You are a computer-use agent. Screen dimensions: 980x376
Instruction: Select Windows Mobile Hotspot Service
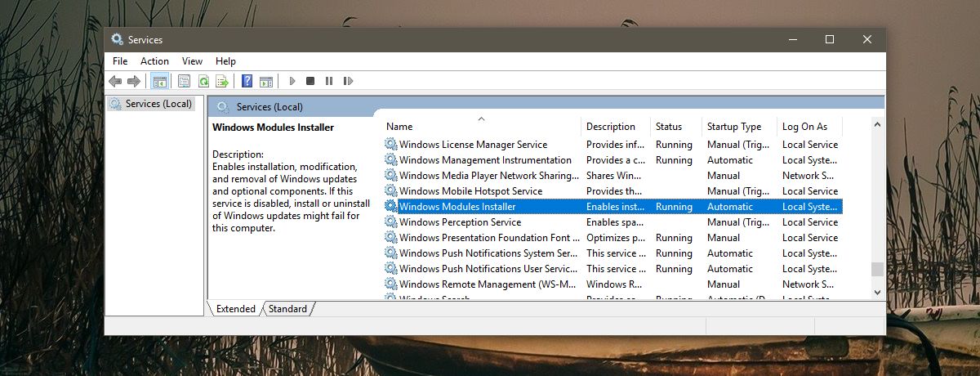point(612,191)
